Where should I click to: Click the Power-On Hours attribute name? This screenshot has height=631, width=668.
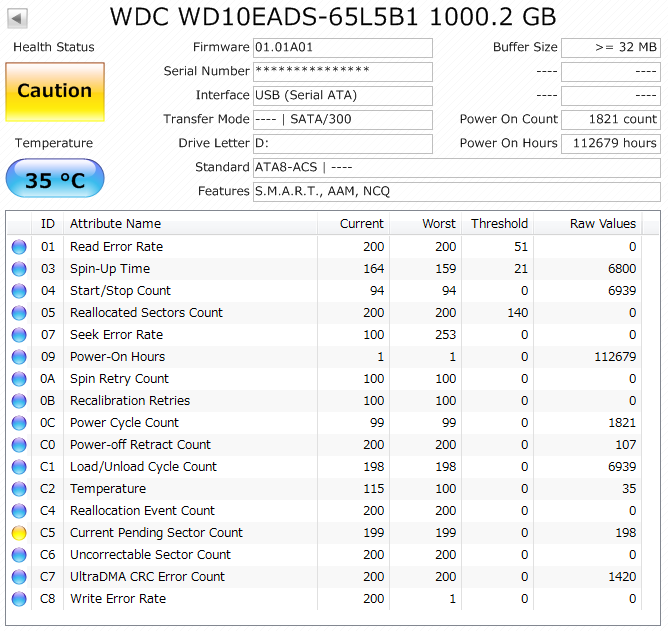(x=117, y=357)
